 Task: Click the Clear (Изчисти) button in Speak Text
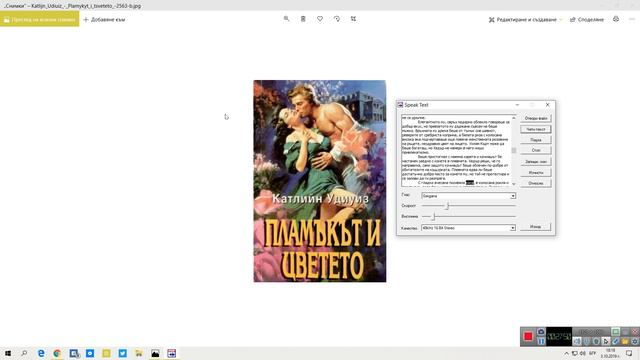536,173
